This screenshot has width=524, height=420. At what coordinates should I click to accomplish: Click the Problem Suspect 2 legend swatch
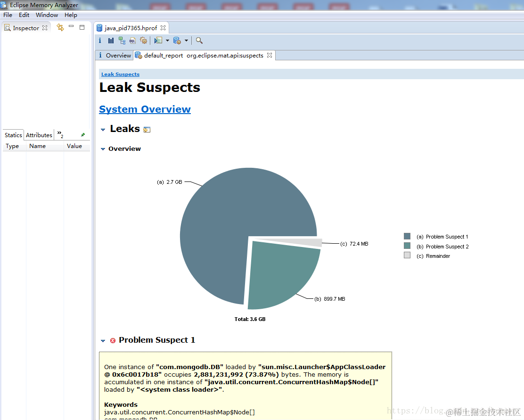407,246
